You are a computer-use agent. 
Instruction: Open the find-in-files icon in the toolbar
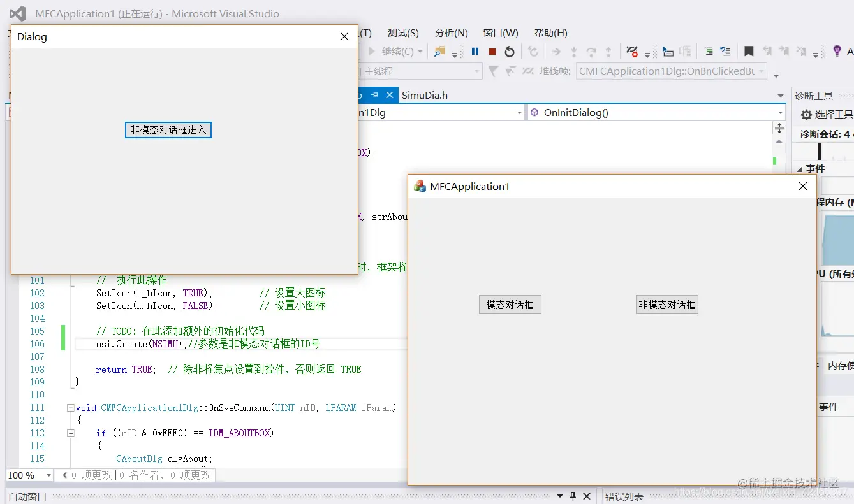click(x=439, y=52)
